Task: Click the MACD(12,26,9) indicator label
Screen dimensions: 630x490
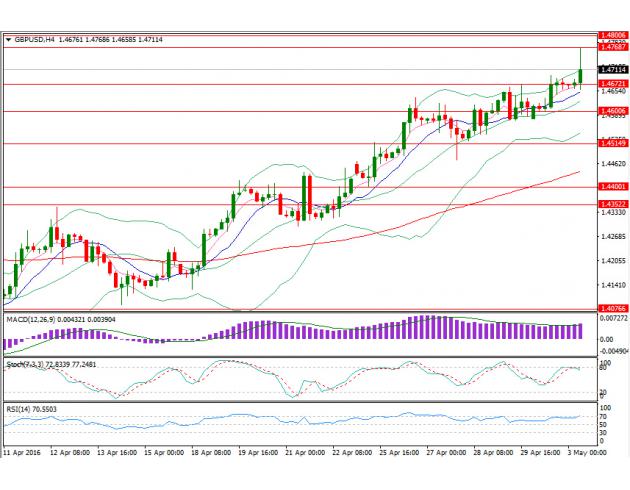Action: point(36,318)
